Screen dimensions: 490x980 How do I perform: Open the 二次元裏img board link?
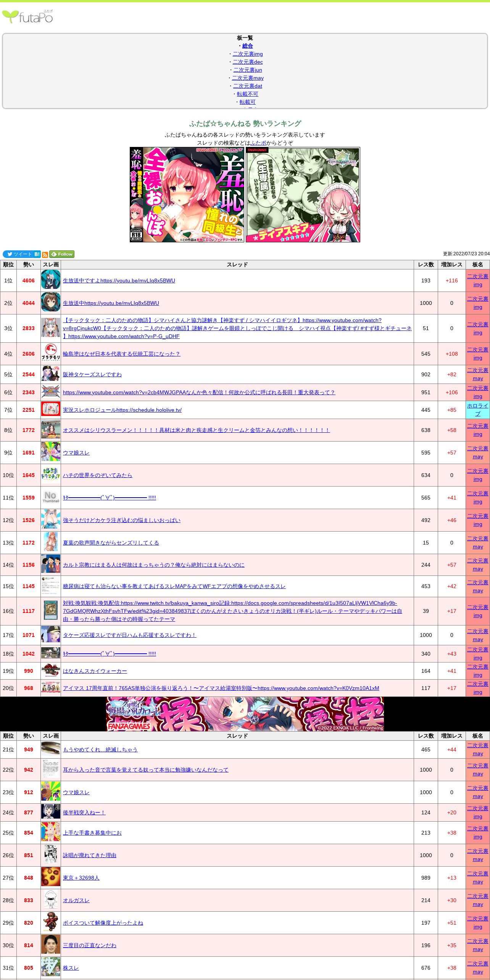pos(248,54)
